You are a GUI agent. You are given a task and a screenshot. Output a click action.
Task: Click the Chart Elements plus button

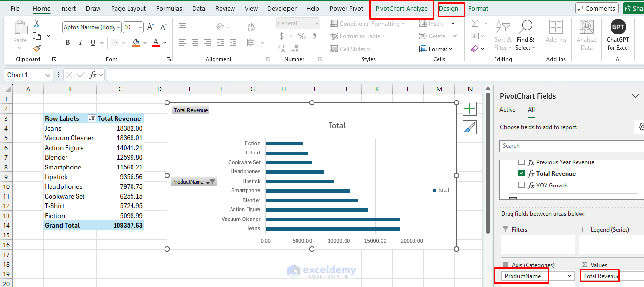coord(469,109)
